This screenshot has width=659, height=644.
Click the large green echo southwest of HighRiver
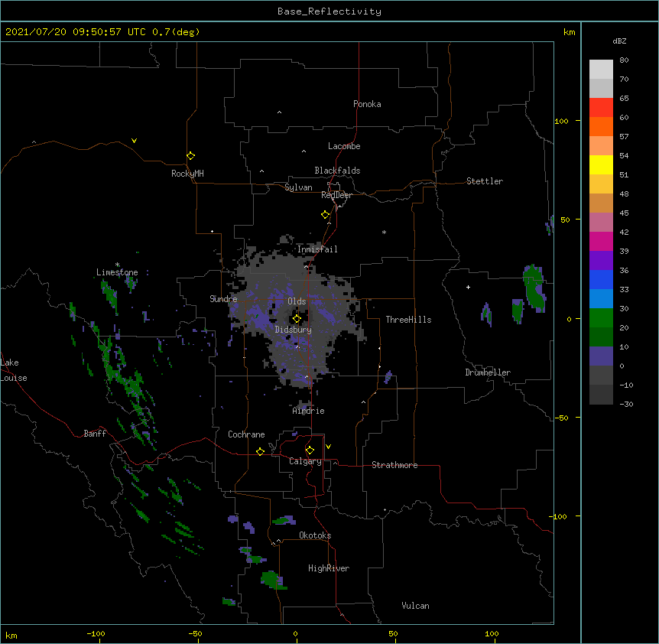point(273,580)
